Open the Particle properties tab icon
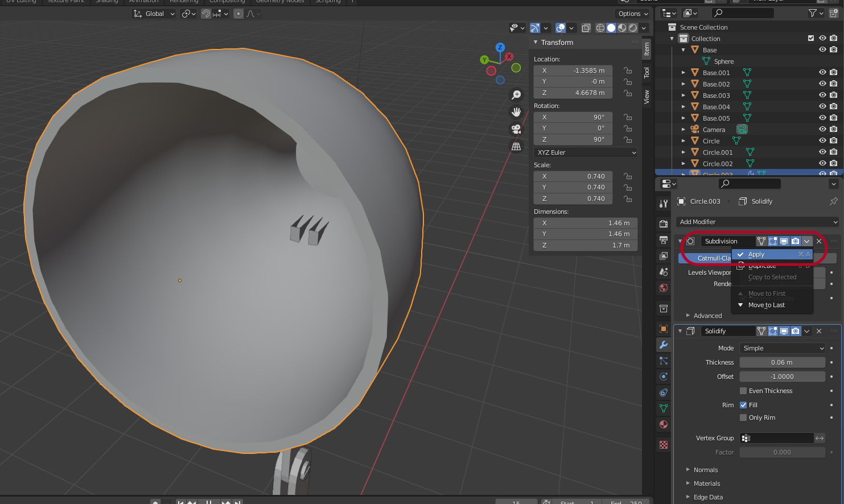The width and height of the screenshot is (844, 504). pos(664,361)
